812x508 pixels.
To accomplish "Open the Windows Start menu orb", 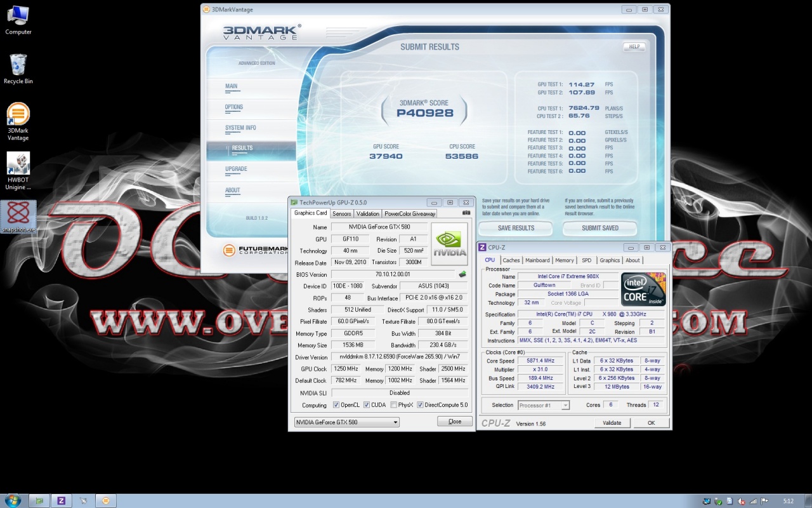I will [x=12, y=500].
